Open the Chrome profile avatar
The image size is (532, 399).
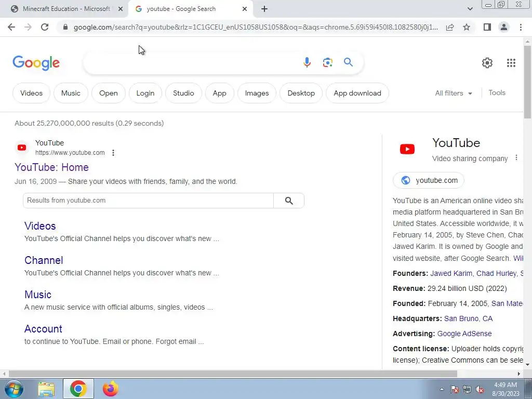[504, 27]
